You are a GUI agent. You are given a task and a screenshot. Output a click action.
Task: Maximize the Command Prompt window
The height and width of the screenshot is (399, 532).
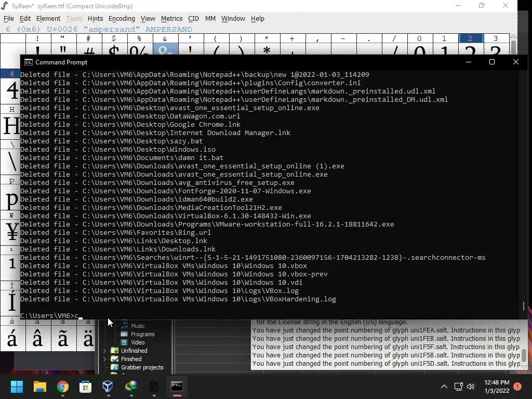[x=492, y=62]
